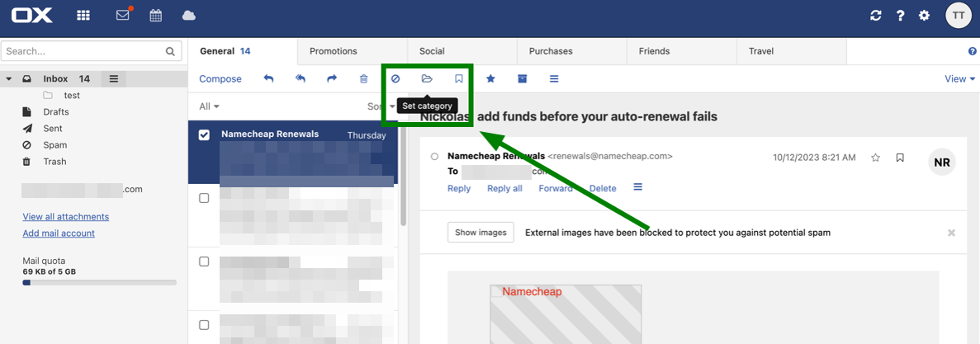Switch to the Friends tab
This screenshot has height=344, width=980.
click(682, 51)
